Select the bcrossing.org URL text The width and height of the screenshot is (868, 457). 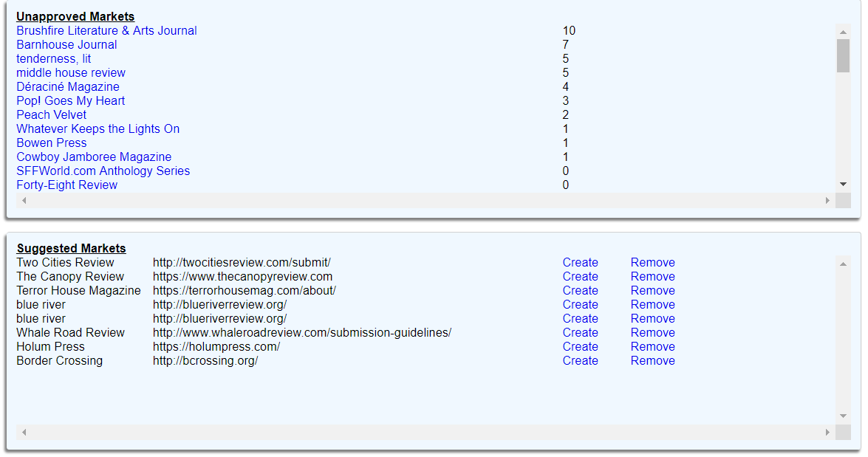tap(205, 361)
